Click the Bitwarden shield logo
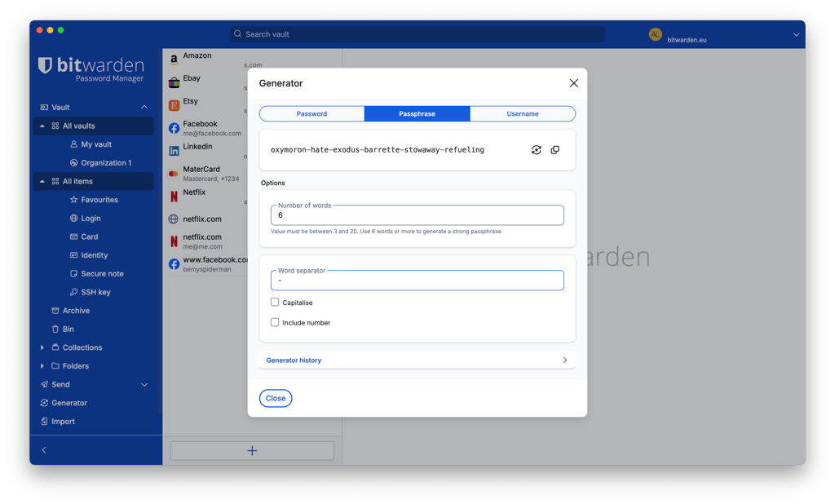 (x=45, y=65)
